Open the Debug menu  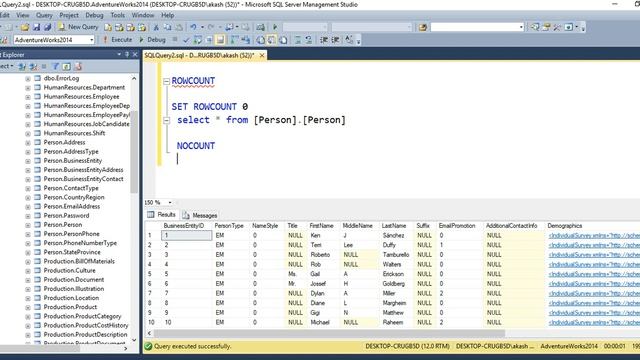[94, 15]
